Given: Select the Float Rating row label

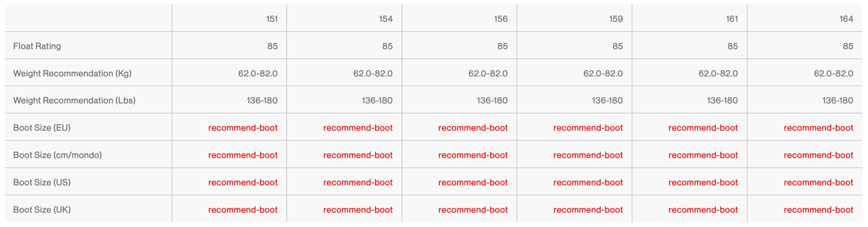Looking at the screenshot, I should pyautogui.click(x=37, y=46).
